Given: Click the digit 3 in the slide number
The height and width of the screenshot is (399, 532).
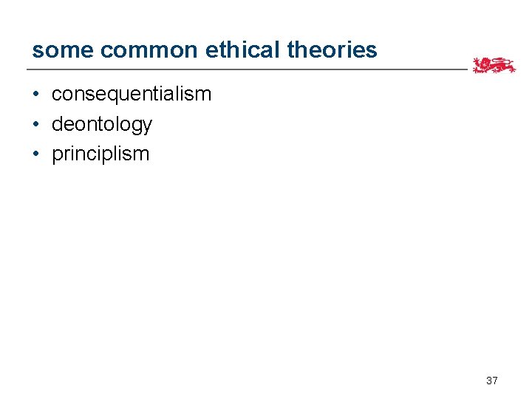Looking at the screenshot, I should coord(489,381).
